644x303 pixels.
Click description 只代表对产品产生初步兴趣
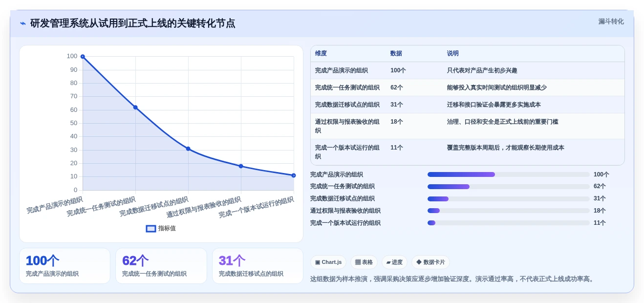coord(482,70)
